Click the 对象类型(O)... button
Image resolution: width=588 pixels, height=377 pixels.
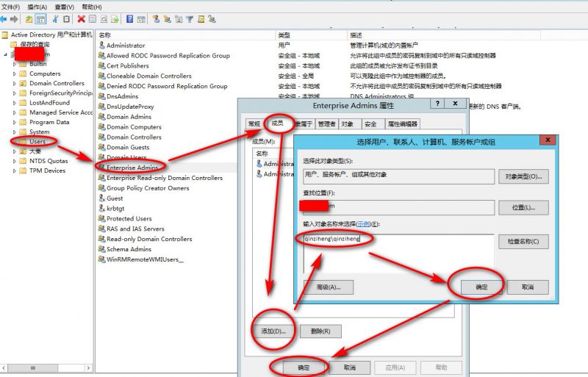click(x=523, y=176)
